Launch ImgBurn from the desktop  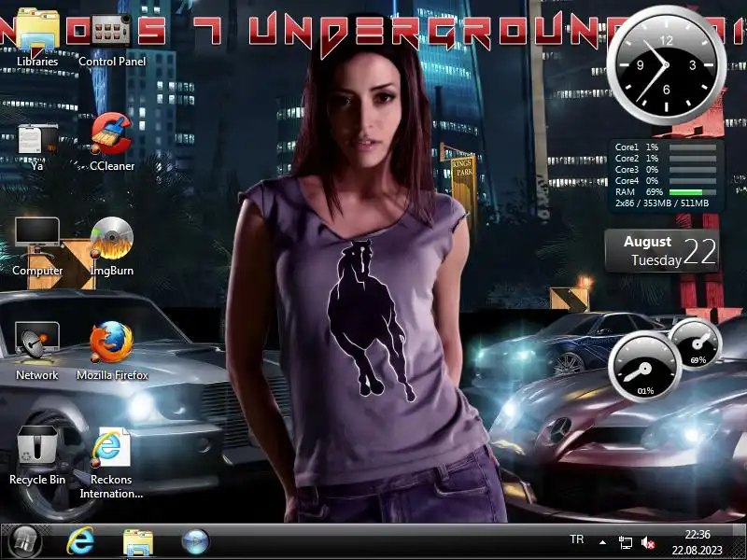[x=112, y=245]
